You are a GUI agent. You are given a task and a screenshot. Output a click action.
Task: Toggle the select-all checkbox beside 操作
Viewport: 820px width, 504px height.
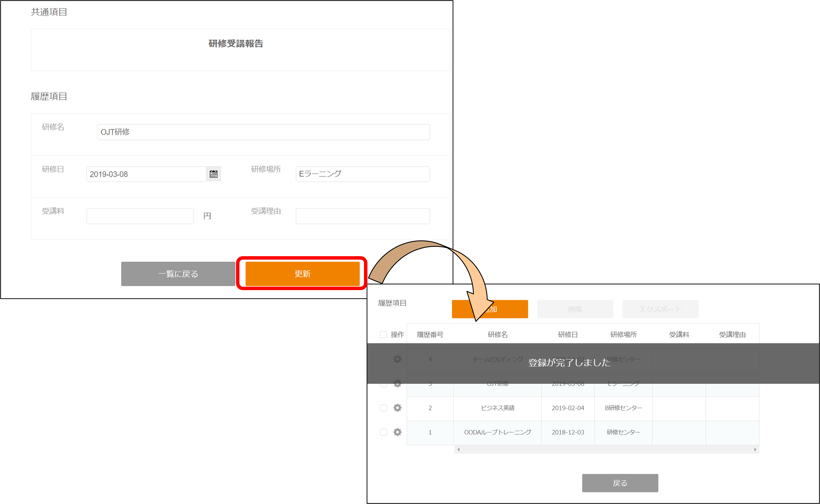(383, 334)
